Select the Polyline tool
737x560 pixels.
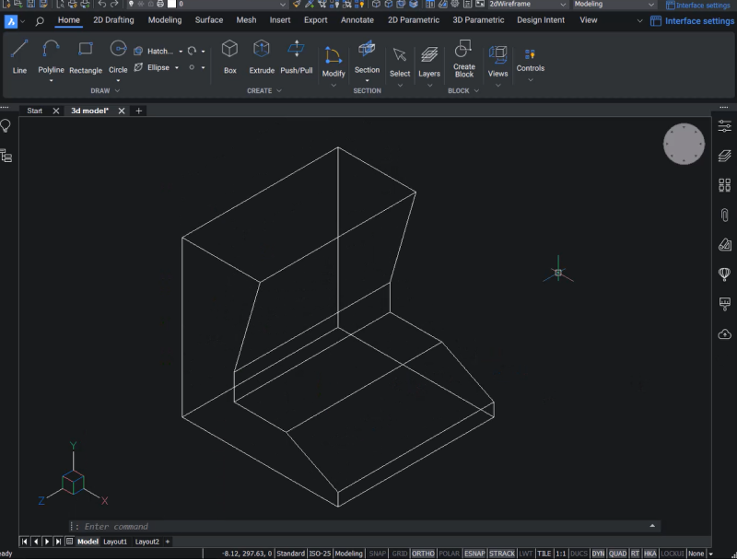pyautogui.click(x=51, y=57)
